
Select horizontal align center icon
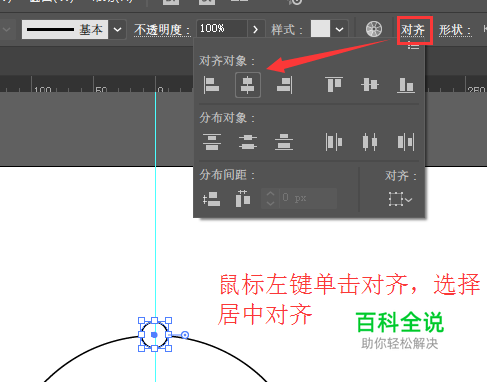[x=248, y=85]
